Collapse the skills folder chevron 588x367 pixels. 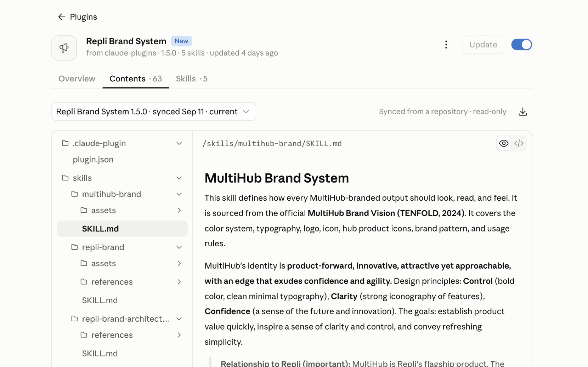click(x=179, y=178)
